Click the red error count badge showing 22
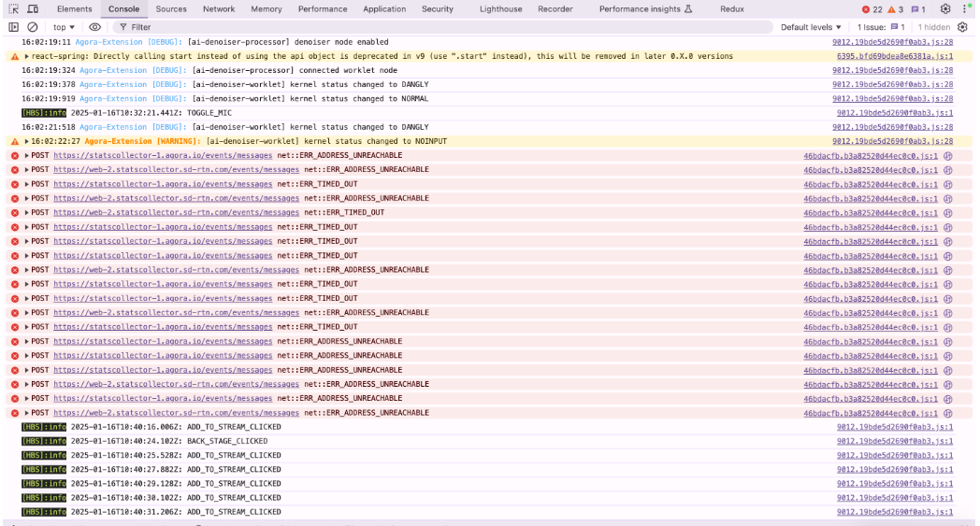This screenshot has width=980, height=526. point(872,9)
